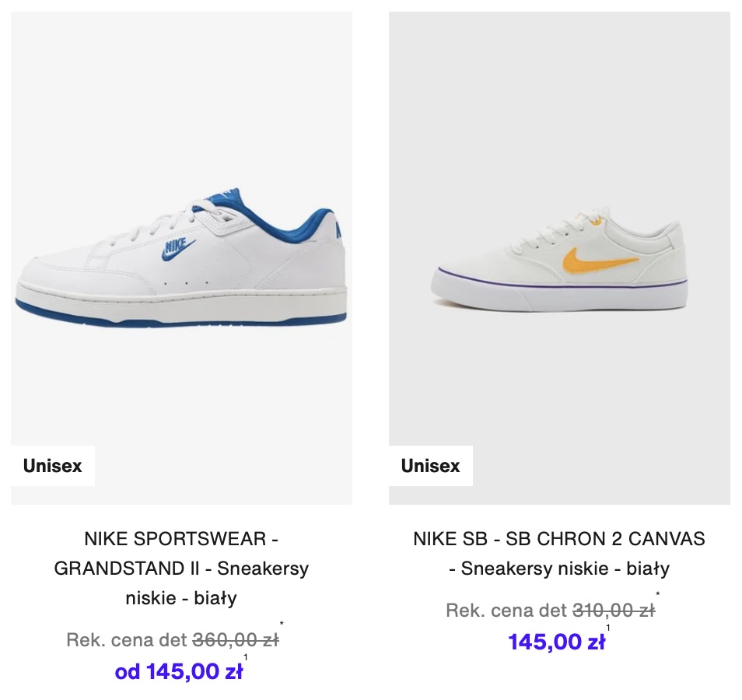Click the asterisk footnote beside 310,00 zł
This screenshot has height=700, width=742.
[x=658, y=594]
